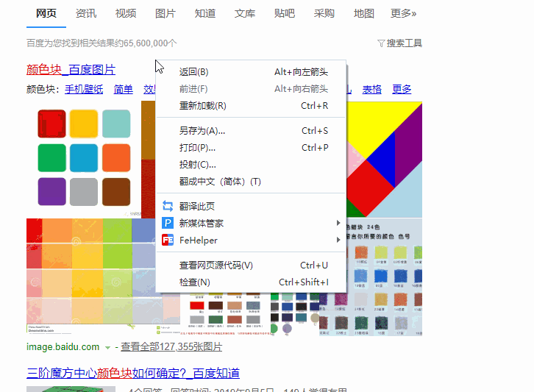This screenshot has height=392, width=534.
Task: Click the yellow rounded color square
Action: pos(84,124)
